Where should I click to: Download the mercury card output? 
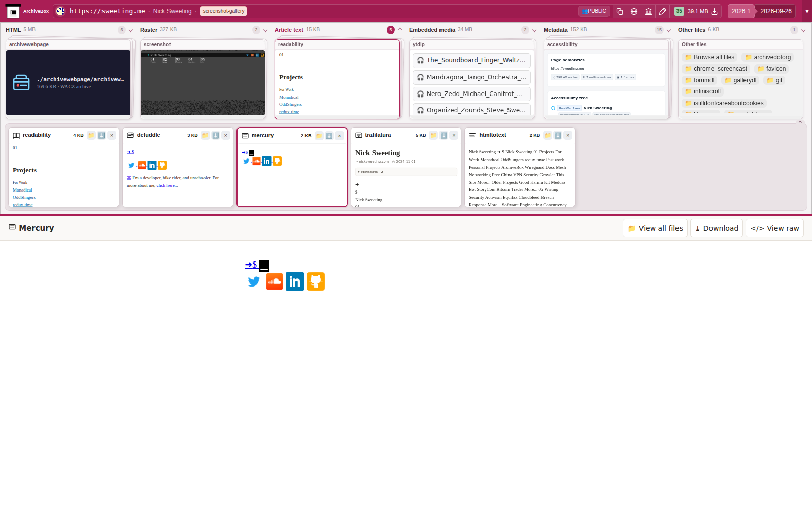329,136
